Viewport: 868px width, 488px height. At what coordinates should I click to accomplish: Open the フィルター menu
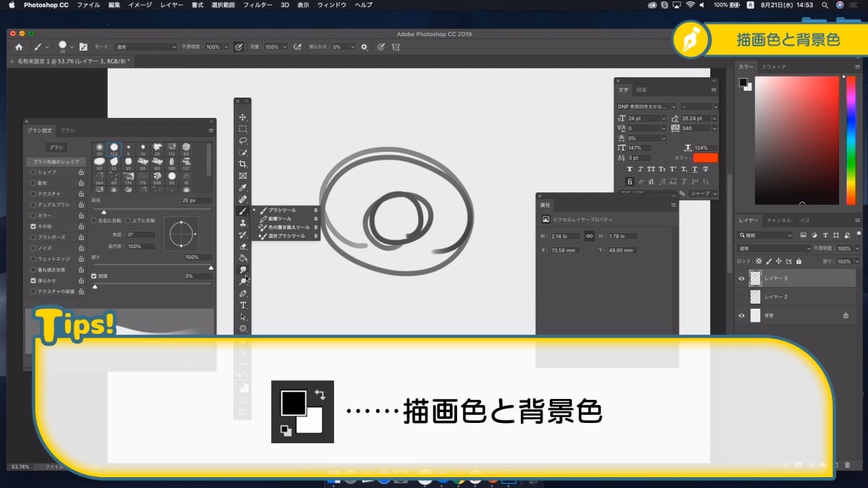coord(258,5)
